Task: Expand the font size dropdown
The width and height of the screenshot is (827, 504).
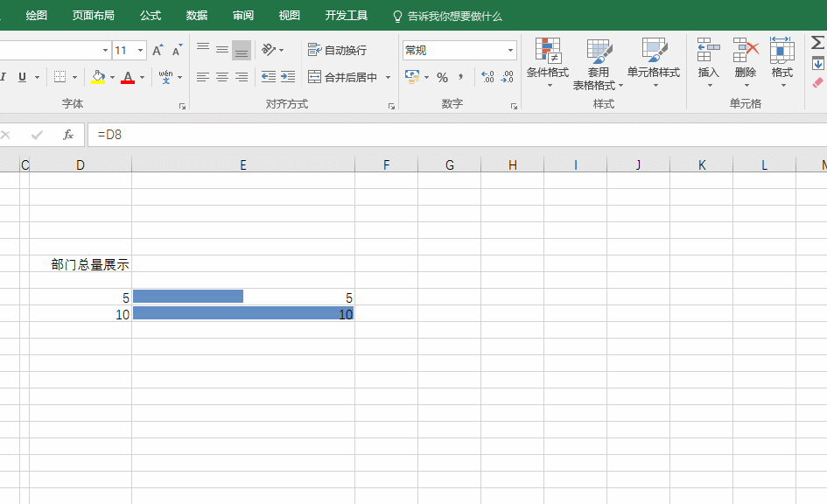Action: pos(140,51)
